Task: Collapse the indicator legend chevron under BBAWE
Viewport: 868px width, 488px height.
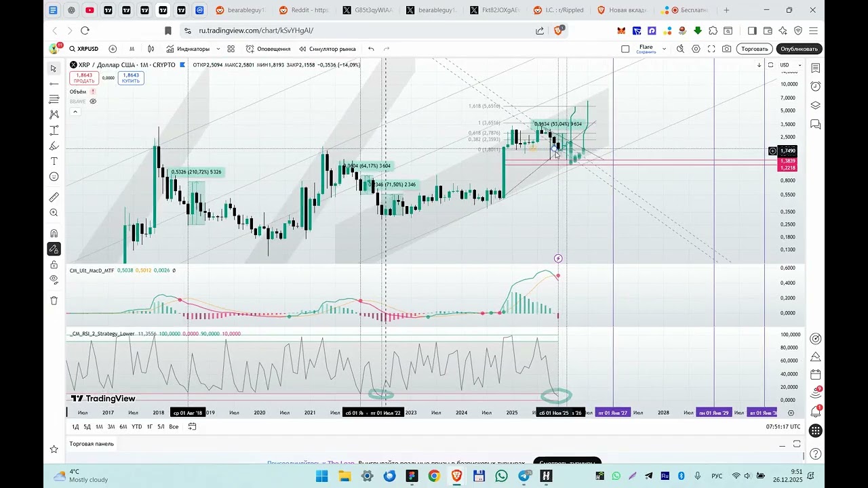Action: 75,111
